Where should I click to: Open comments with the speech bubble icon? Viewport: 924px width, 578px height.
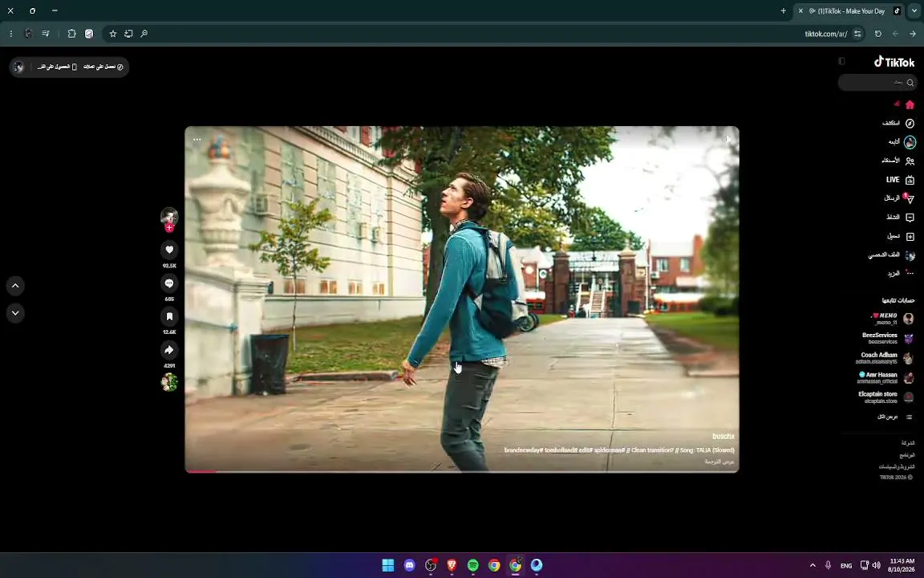[169, 283]
